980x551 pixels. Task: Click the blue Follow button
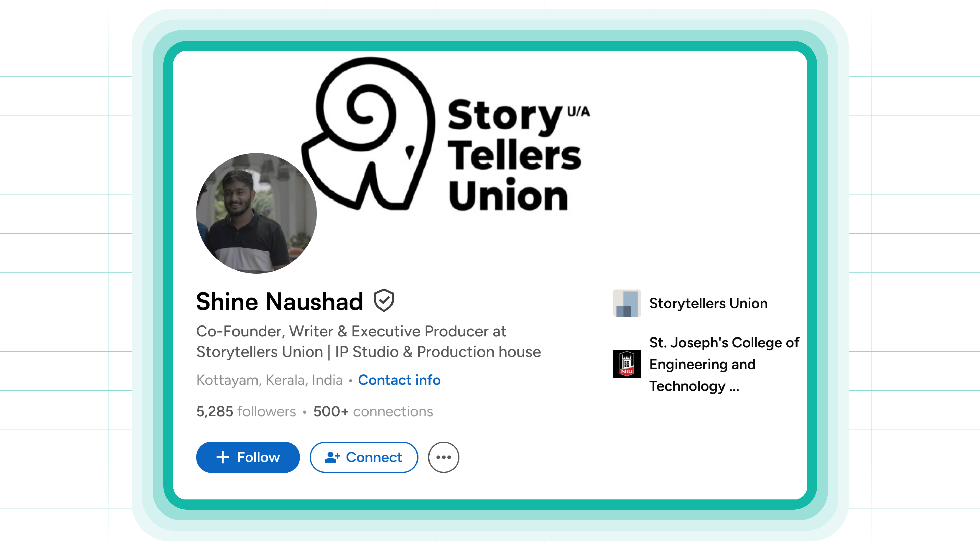point(248,457)
